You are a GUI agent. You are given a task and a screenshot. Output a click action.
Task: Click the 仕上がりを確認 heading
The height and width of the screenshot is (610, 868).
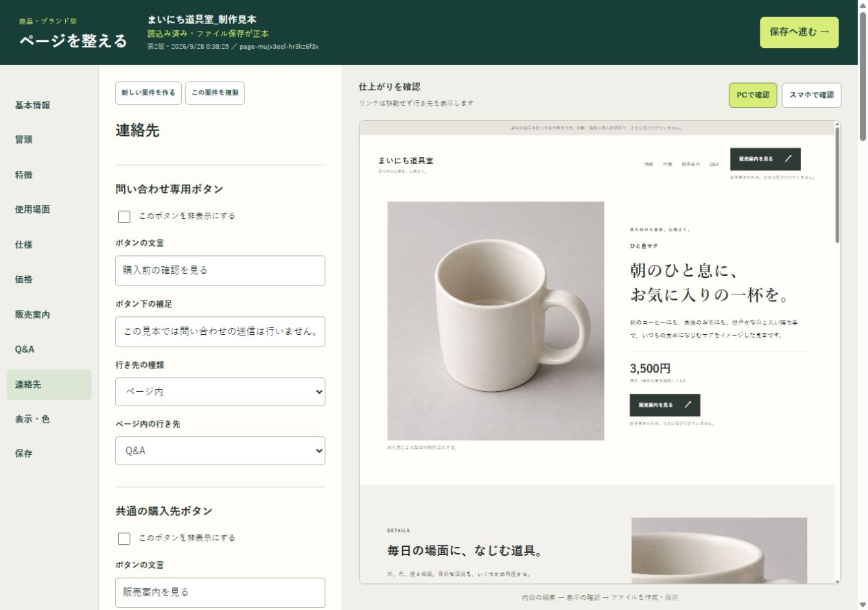tap(389, 87)
